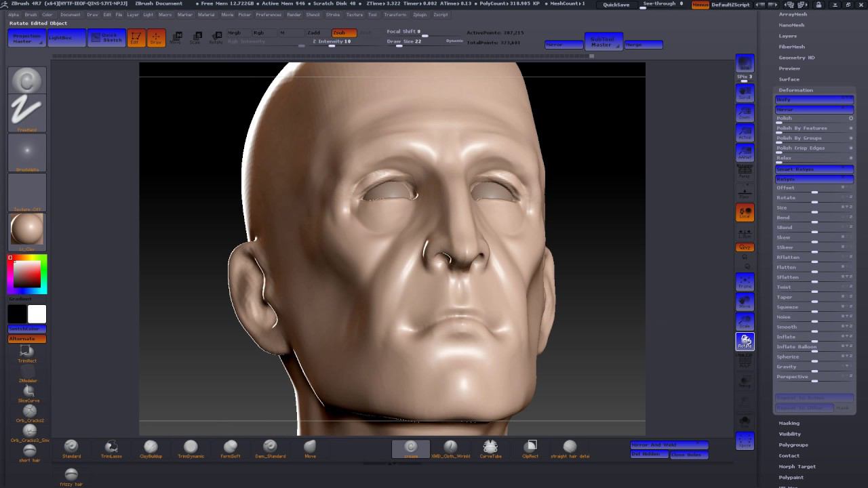Click the Frame view icon
This screenshot has width=868, height=488.
(745, 282)
